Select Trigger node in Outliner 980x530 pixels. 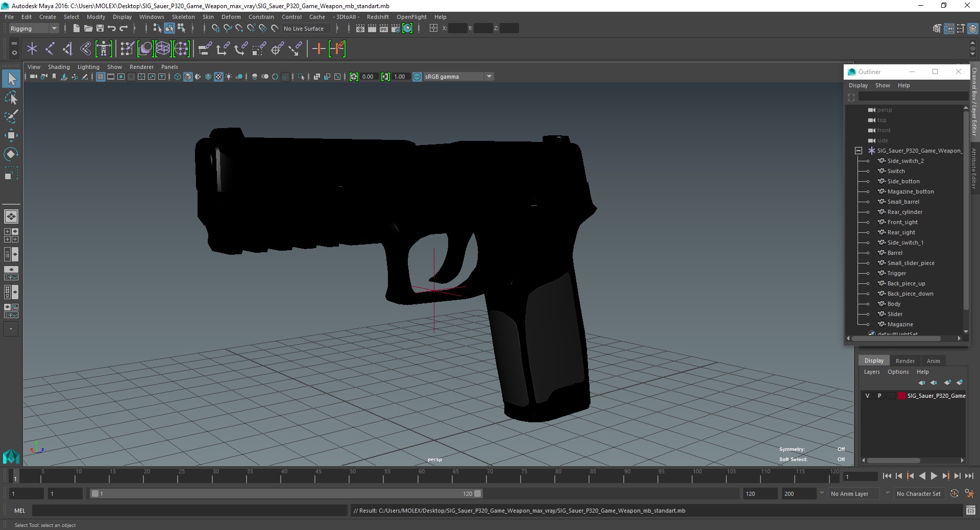click(896, 273)
